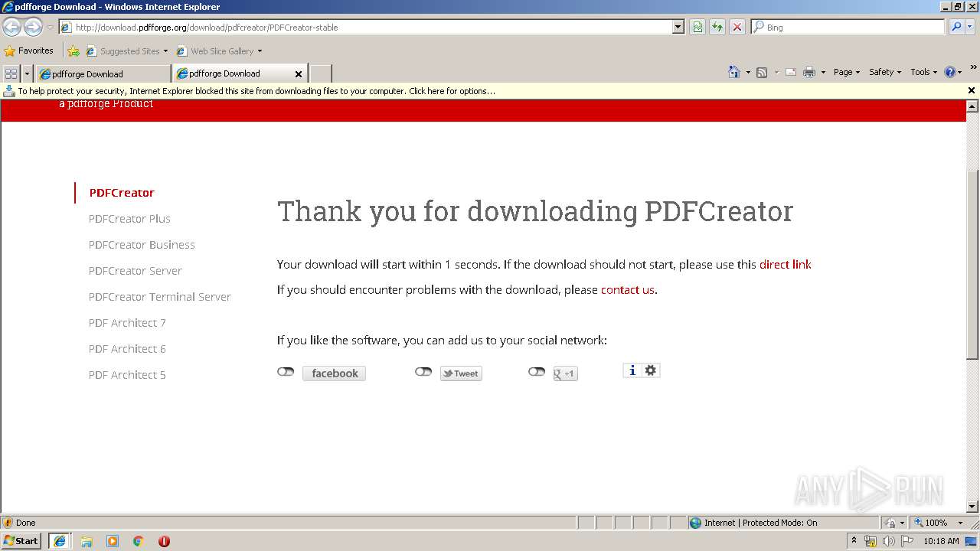The width and height of the screenshot is (980, 551).
Task: Click the Tweet share button
Action: coord(461,373)
